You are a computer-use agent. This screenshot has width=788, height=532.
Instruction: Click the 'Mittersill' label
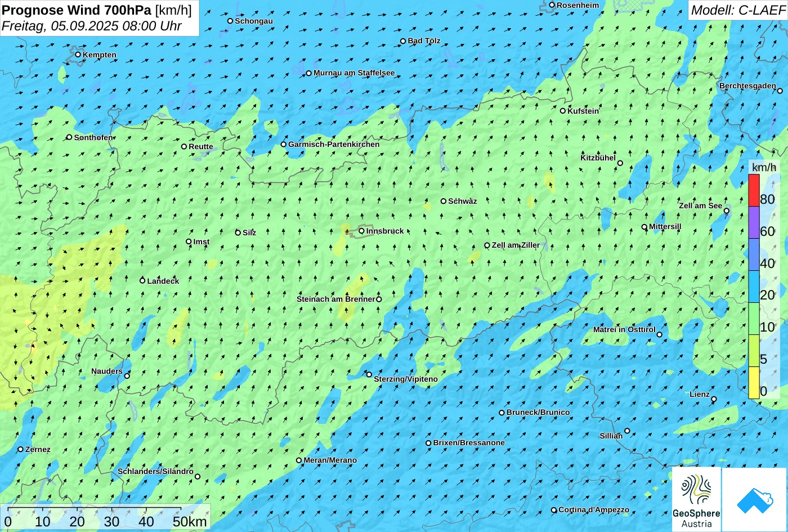tap(665, 226)
